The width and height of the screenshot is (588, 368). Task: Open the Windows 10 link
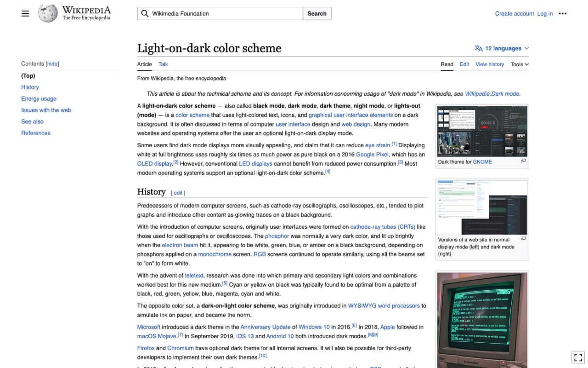pos(314,327)
